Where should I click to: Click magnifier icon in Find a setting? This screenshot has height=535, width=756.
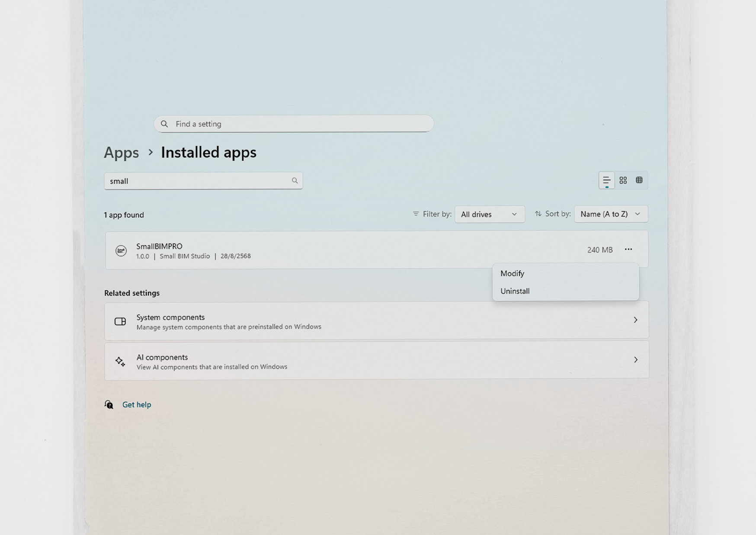[164, 124]
